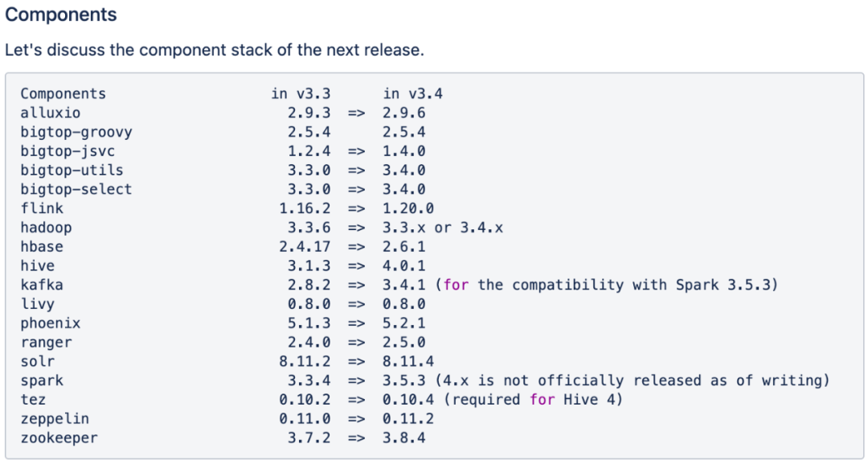Click the arrow in the livy row
The image size is (868, 469).
click(357, 305)
